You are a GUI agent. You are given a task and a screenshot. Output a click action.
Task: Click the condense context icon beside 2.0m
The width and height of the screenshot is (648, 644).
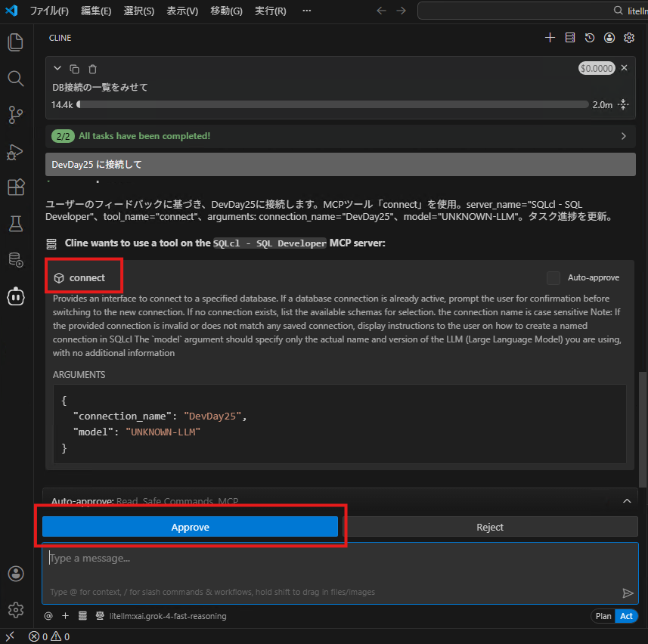(623, 104)
